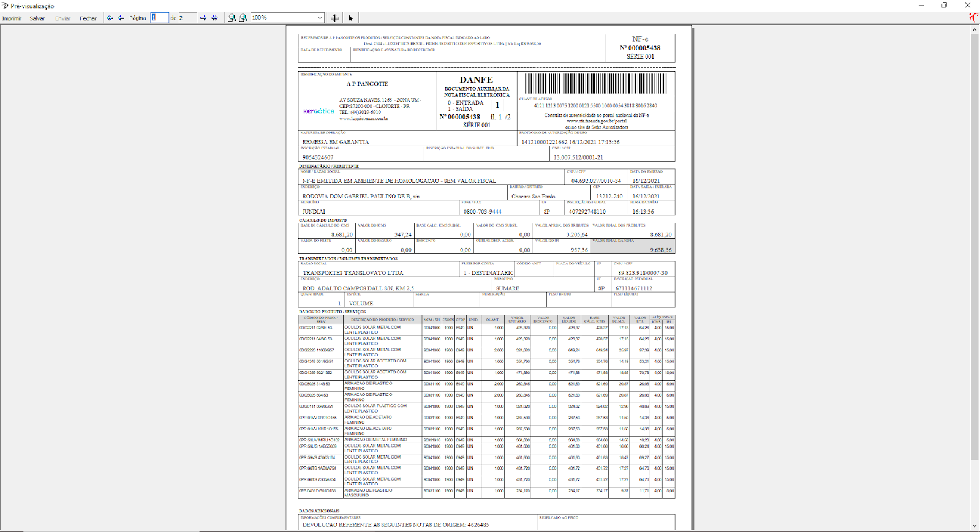This screenshot has width=980, height=532.
Task: Click the DANFE heading text
Action: [x=477, y=80]
